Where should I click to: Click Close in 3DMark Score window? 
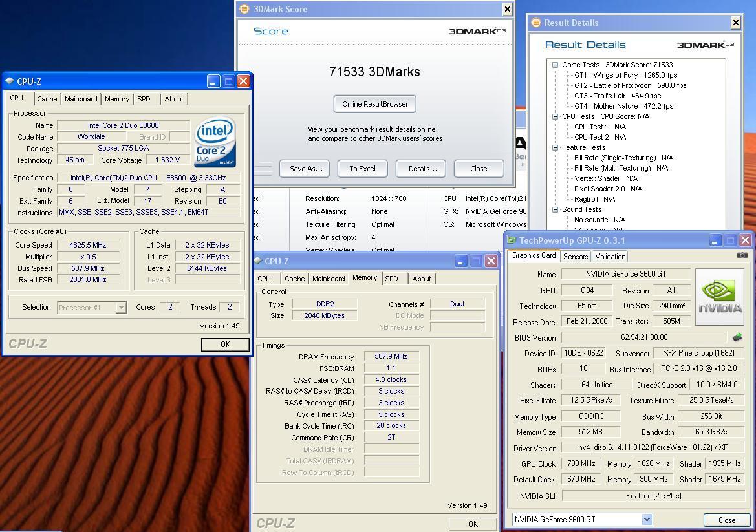[x=479, y=169]
